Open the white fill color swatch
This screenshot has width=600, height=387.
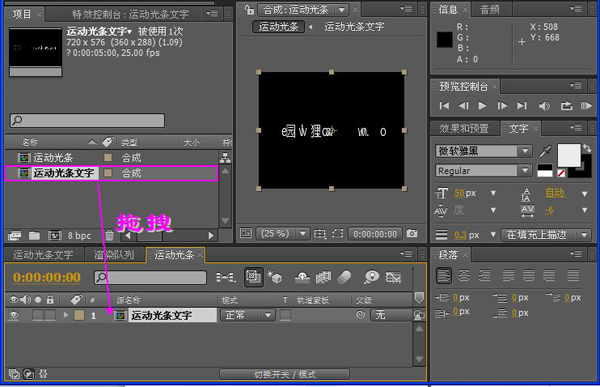(569, 155)
